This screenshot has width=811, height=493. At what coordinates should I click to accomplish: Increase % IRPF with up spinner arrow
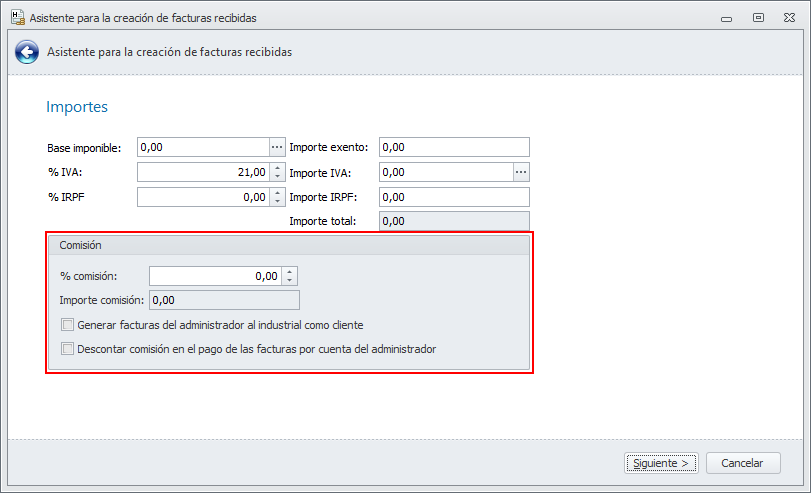[278, 192]
